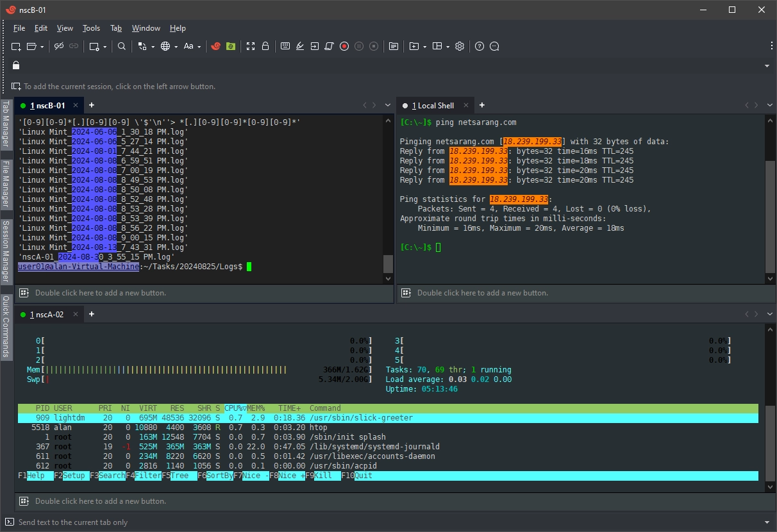777x532 pixels.
Task: Open the Tools menu
Action: click(90, 28)
